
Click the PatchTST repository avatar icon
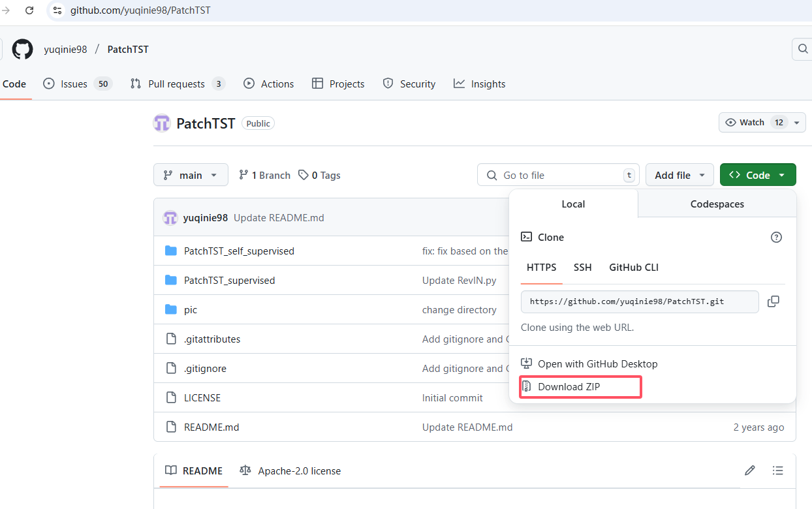point(161,123)
